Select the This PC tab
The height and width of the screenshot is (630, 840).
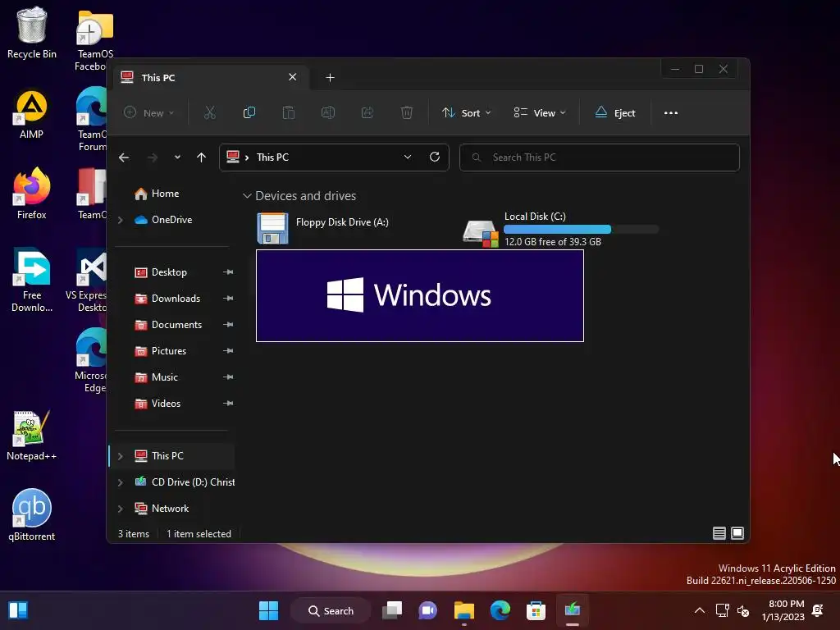pyautogui.click(x=210, y=78)
